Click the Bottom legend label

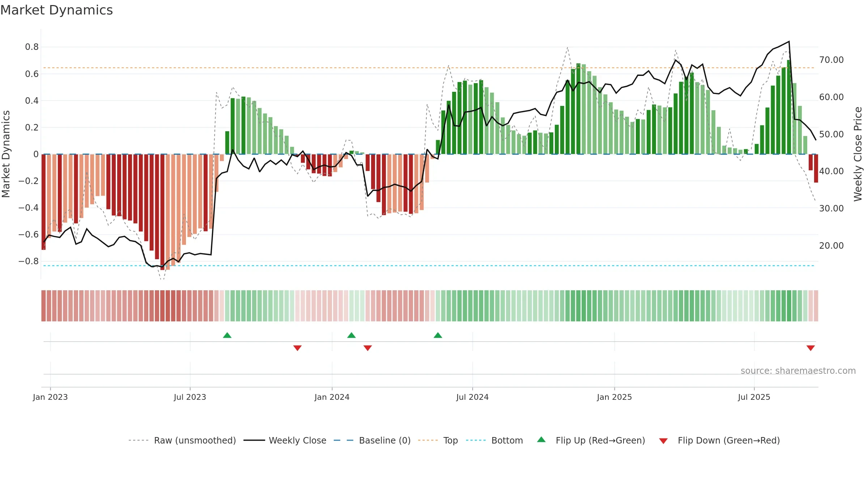[507, 440]
